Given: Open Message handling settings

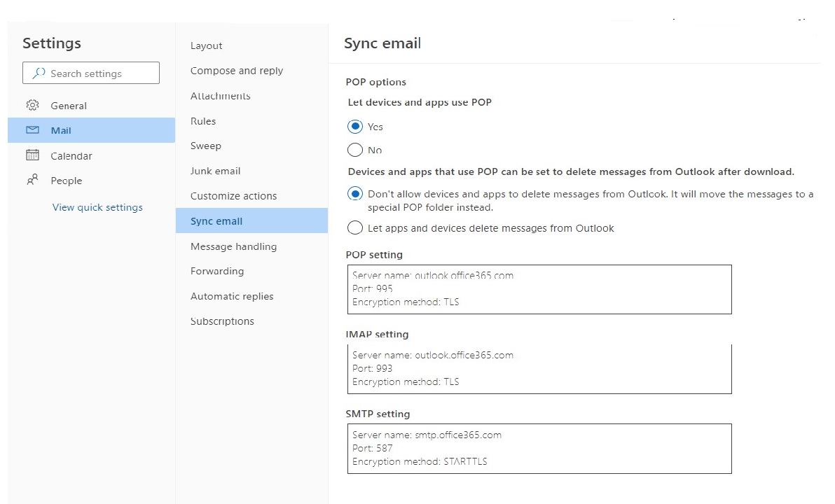Looking at the screenshot, I should (234, 246).
